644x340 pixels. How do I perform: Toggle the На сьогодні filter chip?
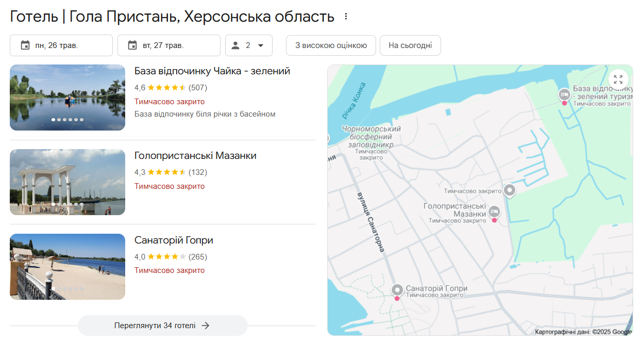pyautogui.click(x=410, y=45)
